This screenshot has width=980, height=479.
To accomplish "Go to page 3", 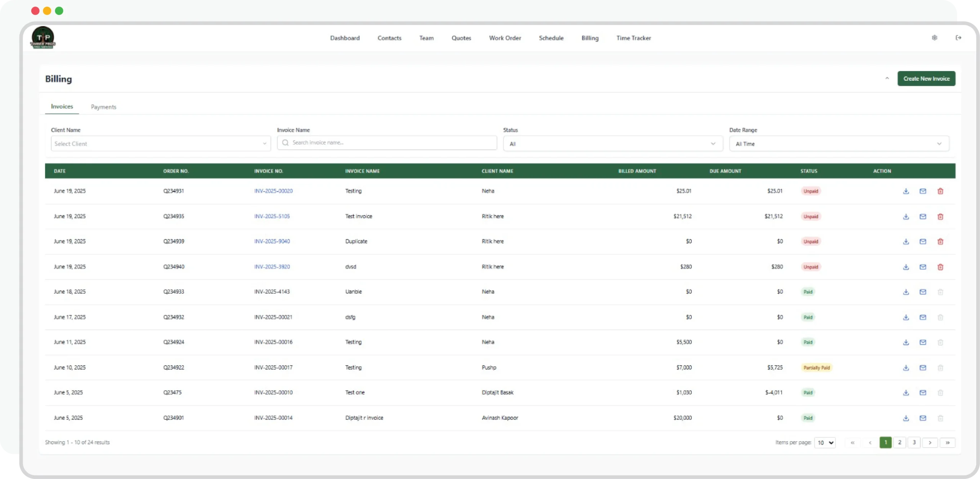I will [914, 443].
